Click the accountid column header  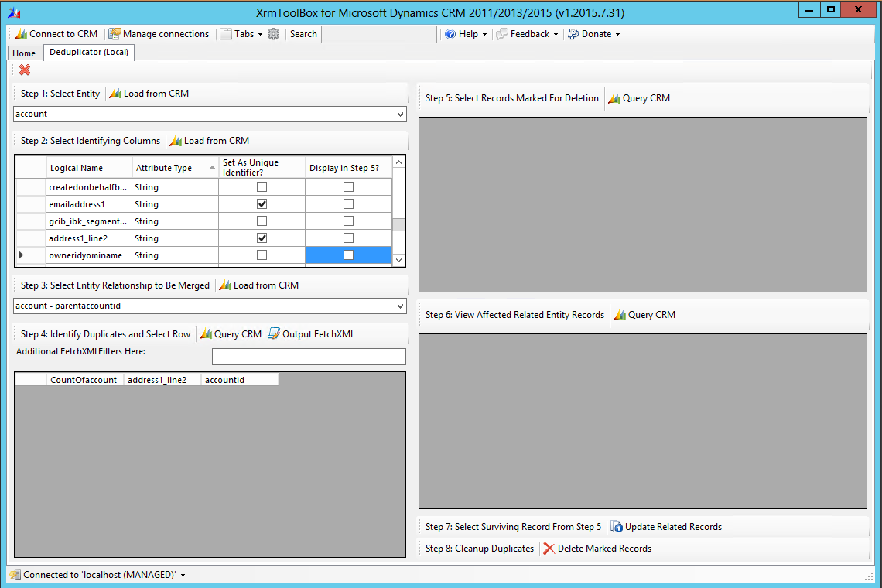(x=240, y=380)
